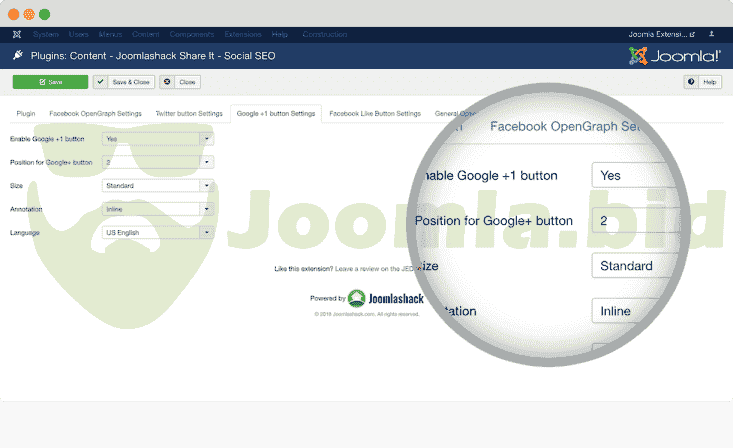Expand the Annotation dropdown showing Inline

157,209
